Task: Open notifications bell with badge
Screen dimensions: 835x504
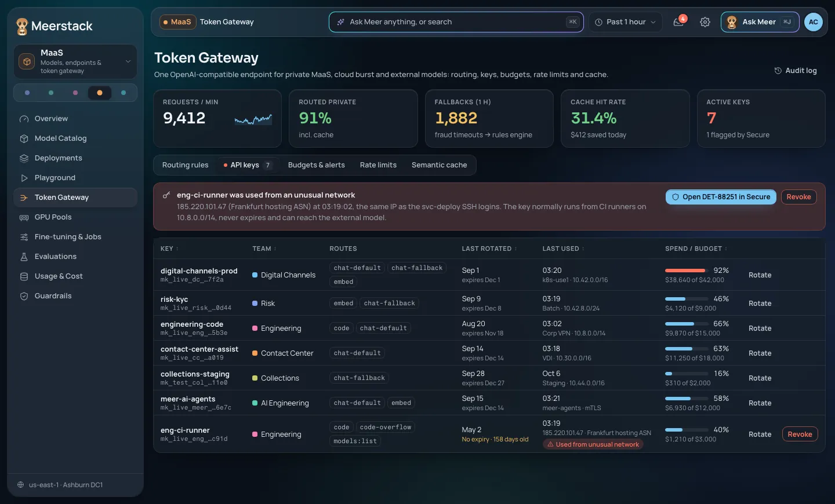Action: point(679,21)
